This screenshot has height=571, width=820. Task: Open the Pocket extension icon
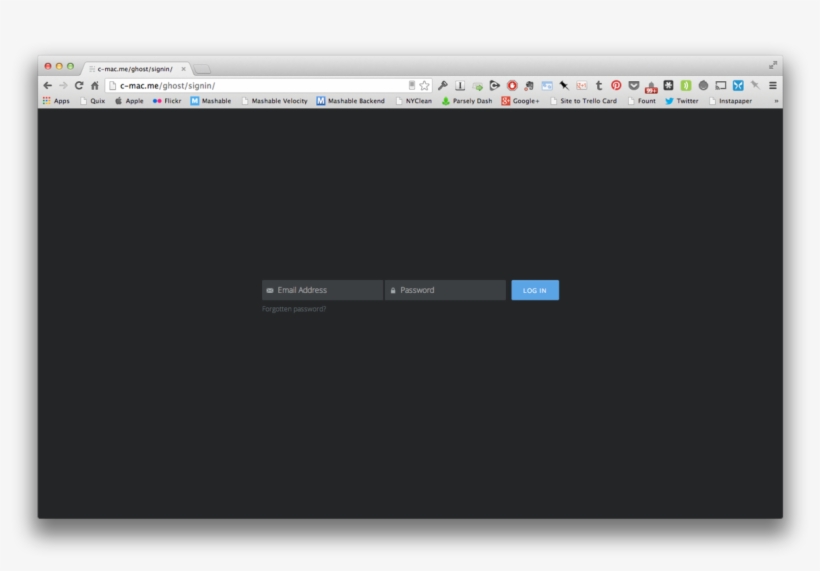(634, 86)
